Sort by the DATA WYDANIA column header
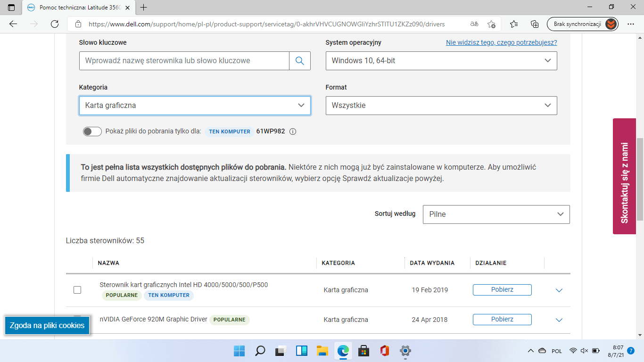 (432, 263)
